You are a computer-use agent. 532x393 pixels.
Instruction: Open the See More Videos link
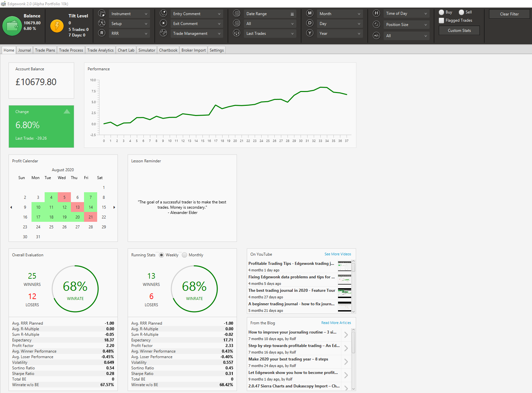(338, 254)
